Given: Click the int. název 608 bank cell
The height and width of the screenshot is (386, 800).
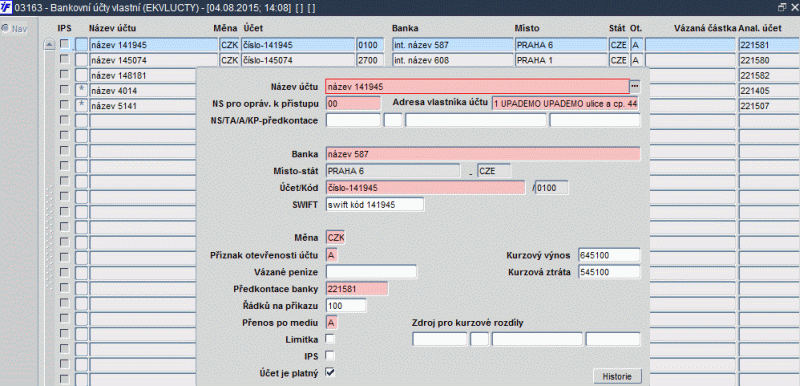Looking at the screenshot, I should click(453, 60).
